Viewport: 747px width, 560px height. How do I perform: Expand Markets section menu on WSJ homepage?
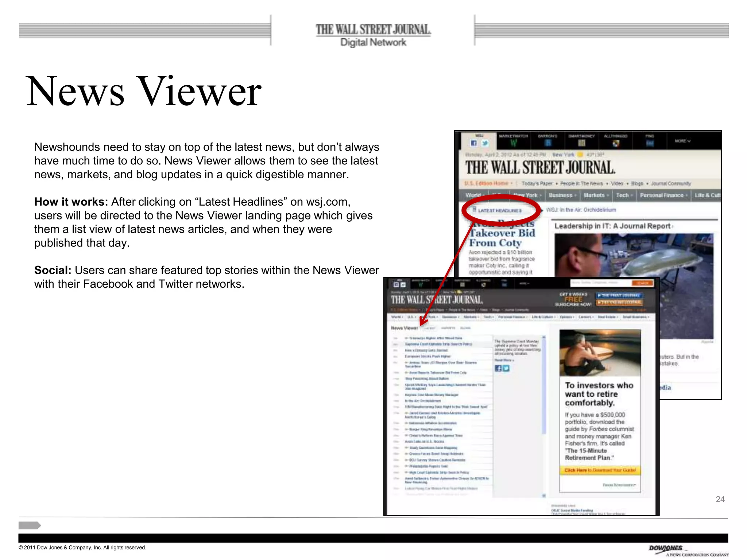596,195
